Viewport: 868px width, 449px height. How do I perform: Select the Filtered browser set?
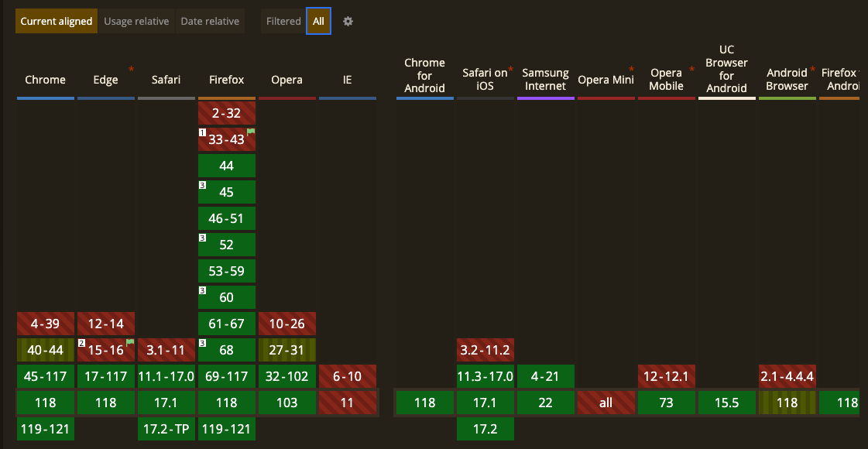[x=283, y=21]
